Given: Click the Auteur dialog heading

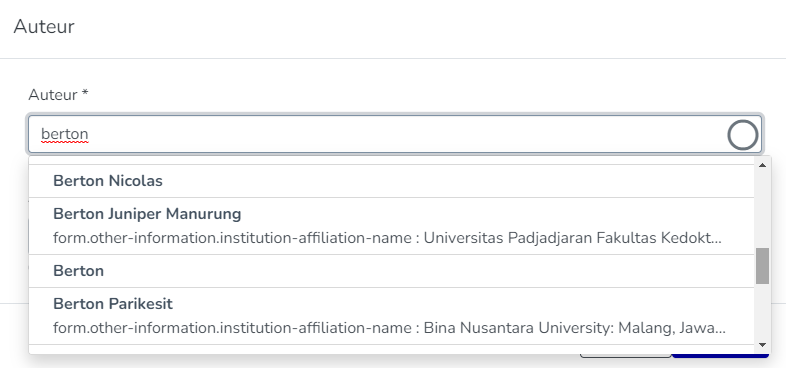Looking at the screenshot, I should pos(44,27).
